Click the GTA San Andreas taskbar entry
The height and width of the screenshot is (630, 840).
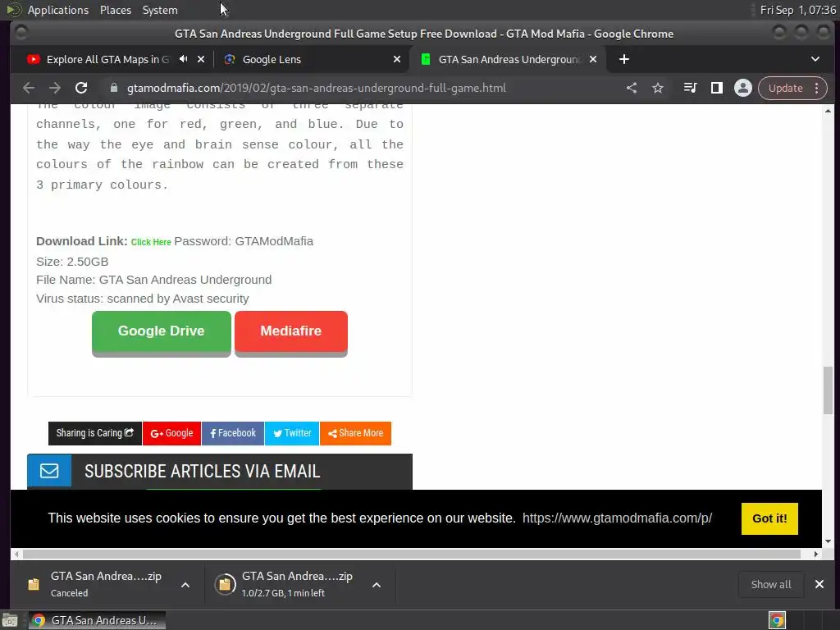[x=97, y=620]
